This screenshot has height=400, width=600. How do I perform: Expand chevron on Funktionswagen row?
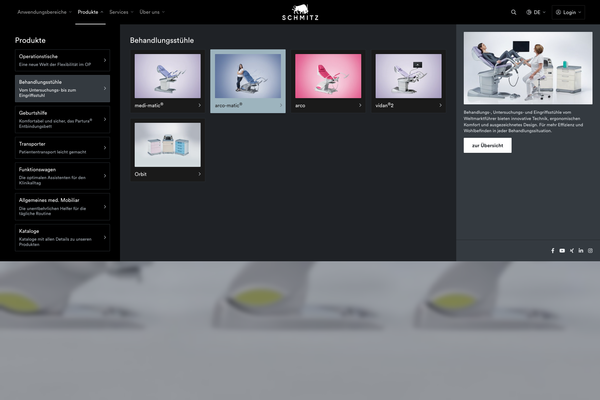105,176
